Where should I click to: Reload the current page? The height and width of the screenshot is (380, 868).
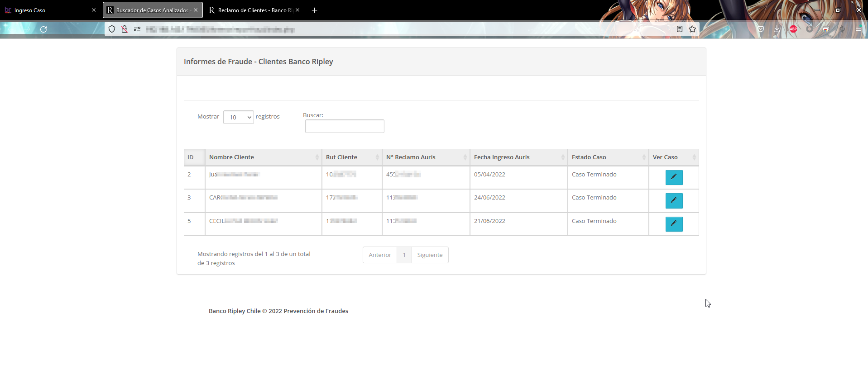(x=43, y=29)
